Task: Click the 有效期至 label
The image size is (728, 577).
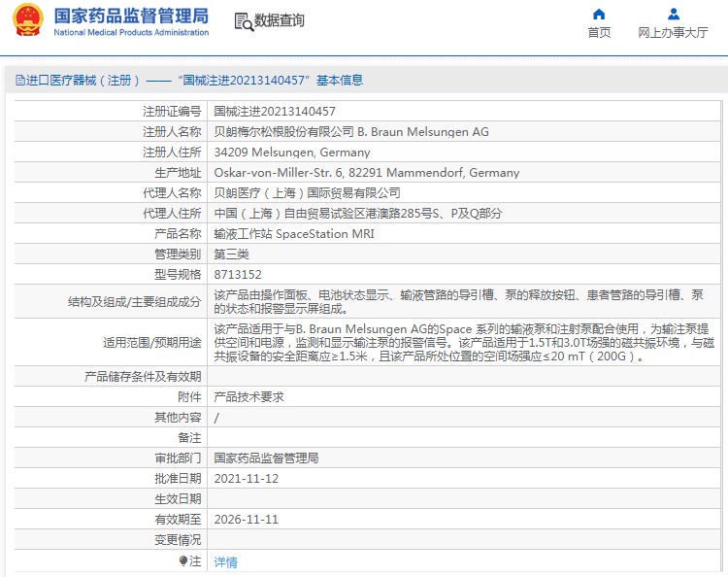Action: coord(178,520)
